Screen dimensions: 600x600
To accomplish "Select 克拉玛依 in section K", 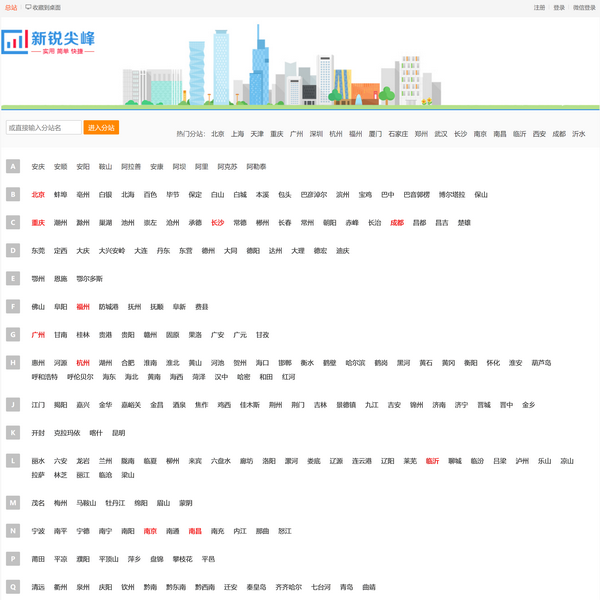I will point(68,433).
